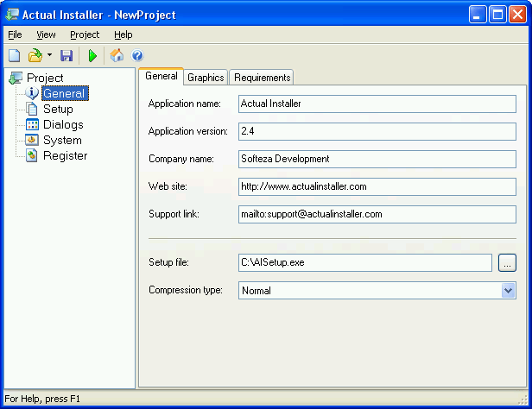The image size is (532, 409).
Task: Select Dialogs label in project tree
Action: click(63, 124)
